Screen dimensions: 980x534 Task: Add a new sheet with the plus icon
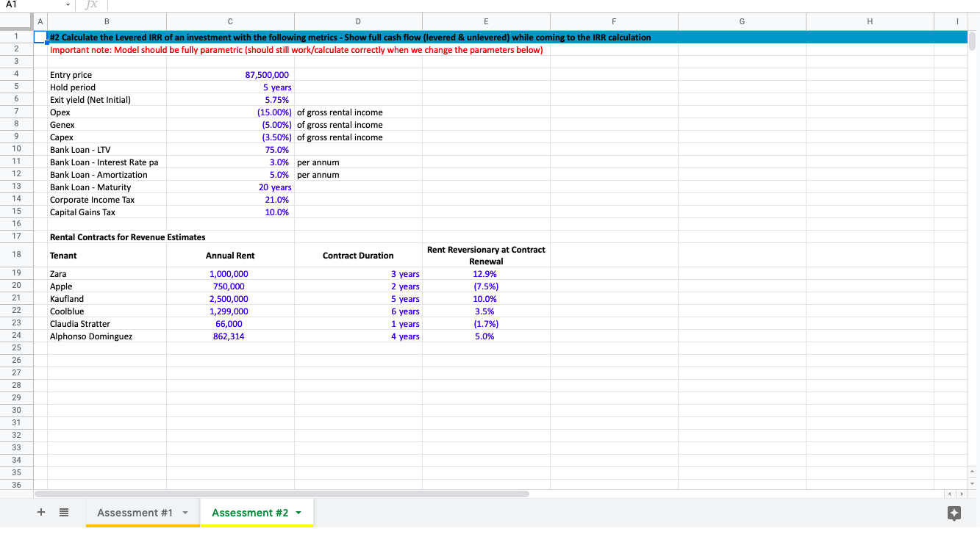tap(40, 512)
